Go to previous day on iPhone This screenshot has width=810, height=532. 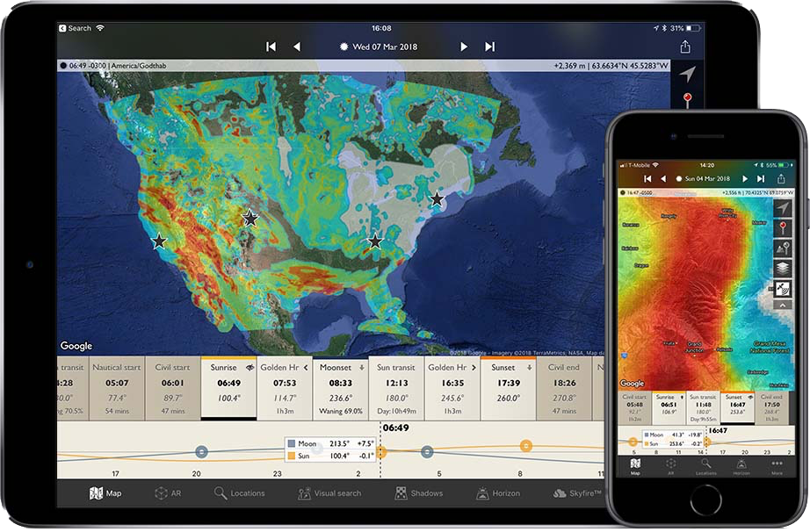tap(663, 178)
